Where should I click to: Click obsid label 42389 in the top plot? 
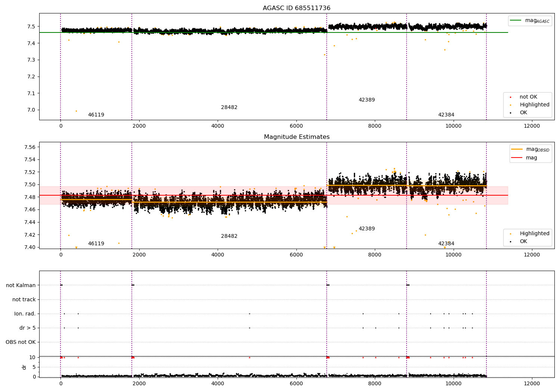[367, 100]
